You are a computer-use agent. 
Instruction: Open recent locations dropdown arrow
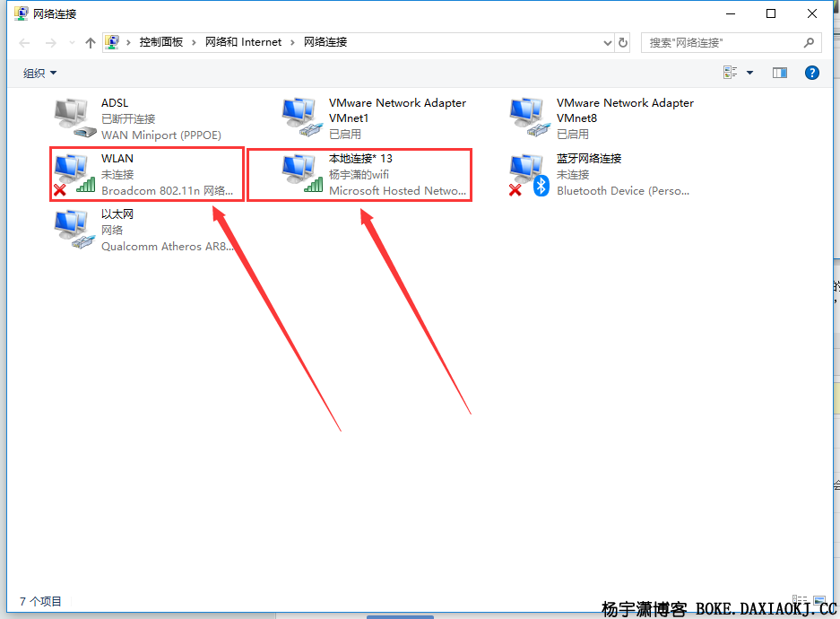point(72,43)
